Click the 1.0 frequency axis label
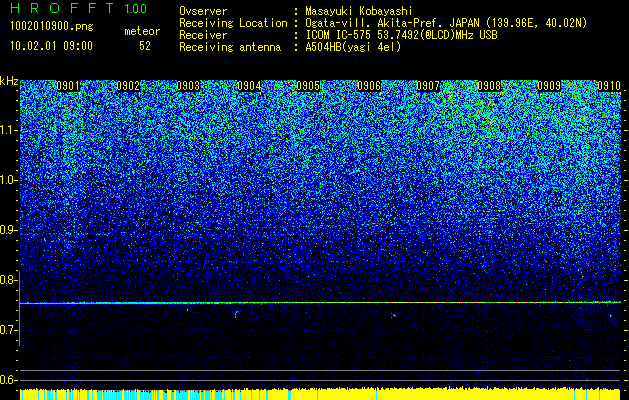The image size is (629, 400). 8,180
